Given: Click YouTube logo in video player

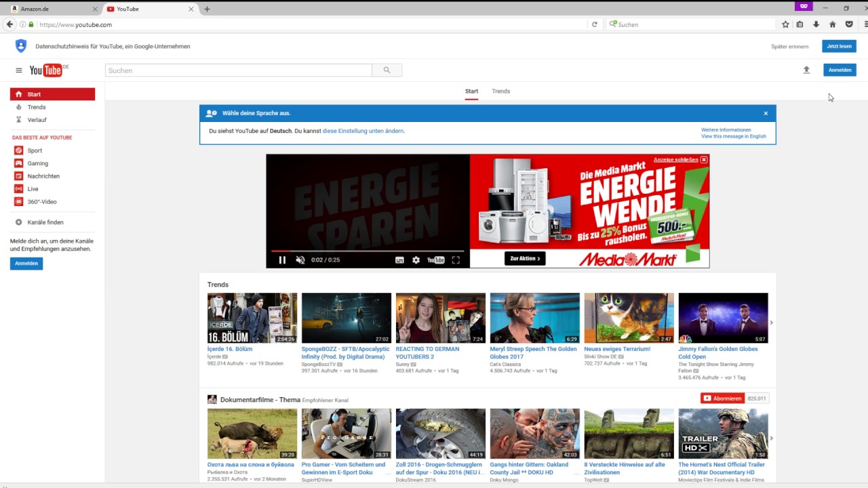Looking at the screenshot, I should 436,260.
